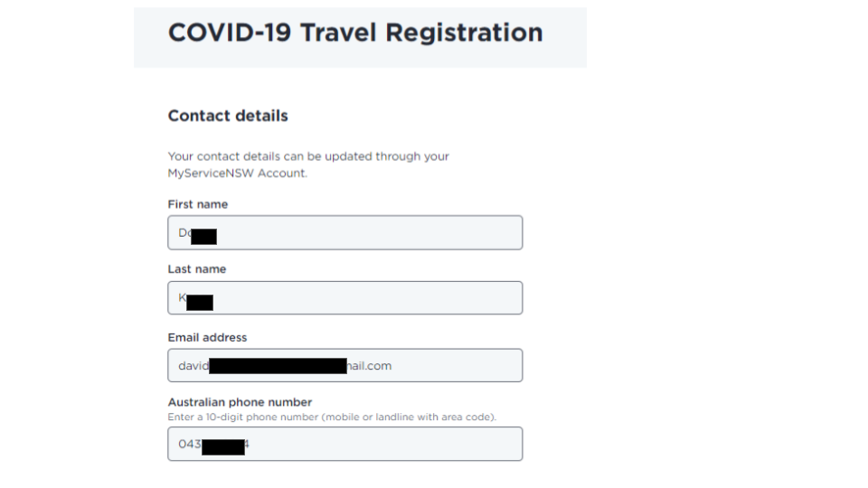
Task: Click the "david" text in the email field
Action: coord(193,366)
